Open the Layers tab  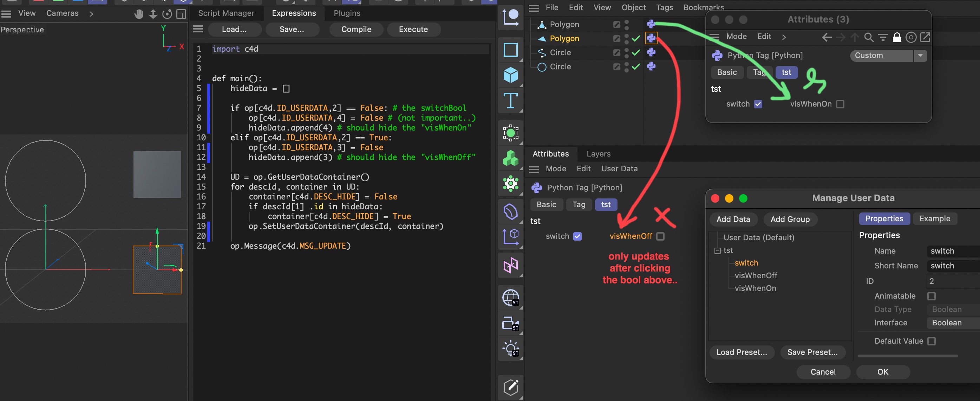598,154
